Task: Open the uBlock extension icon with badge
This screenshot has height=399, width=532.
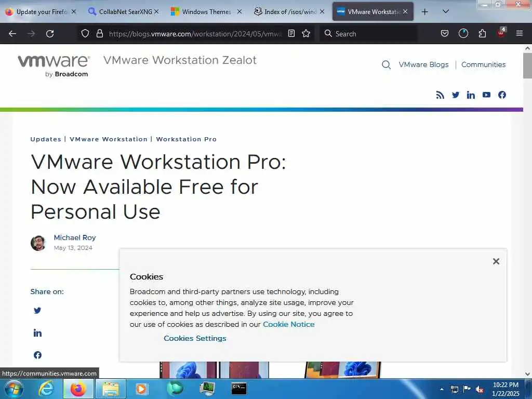Action: [501, 33]
